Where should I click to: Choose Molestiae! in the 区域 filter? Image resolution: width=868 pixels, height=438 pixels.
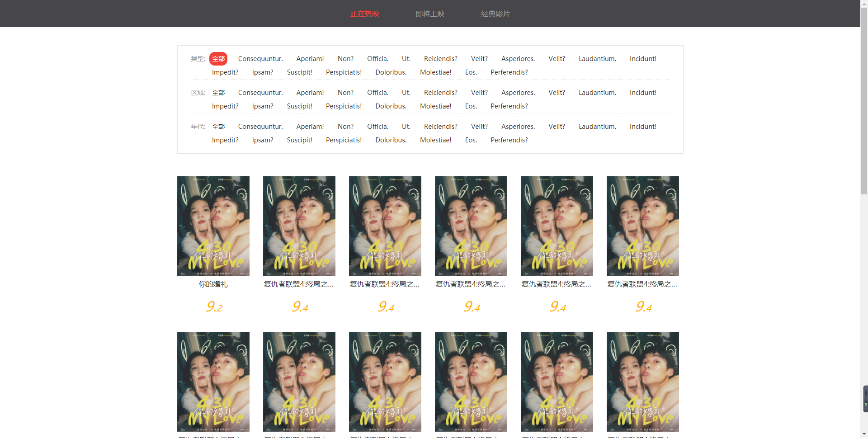coord(435,106)
